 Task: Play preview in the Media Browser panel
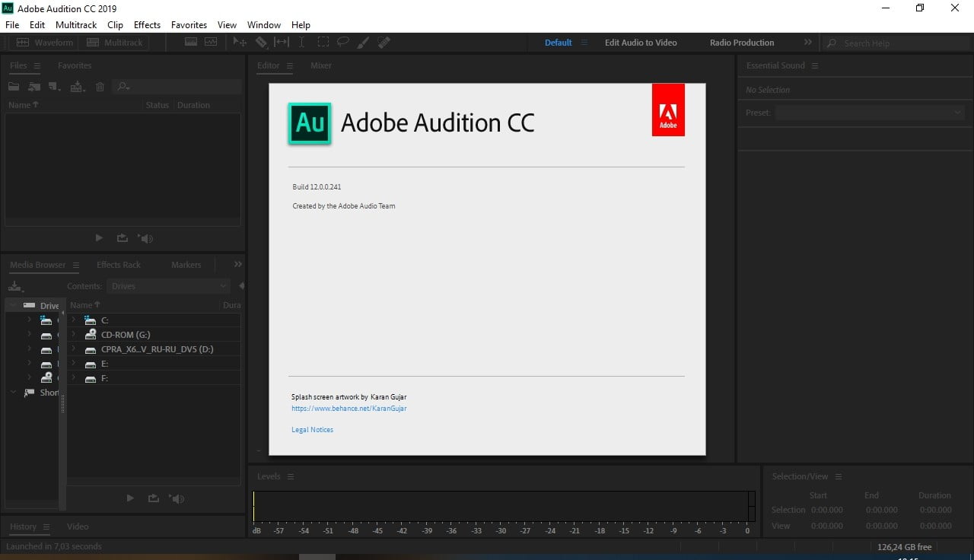[130, 498]
